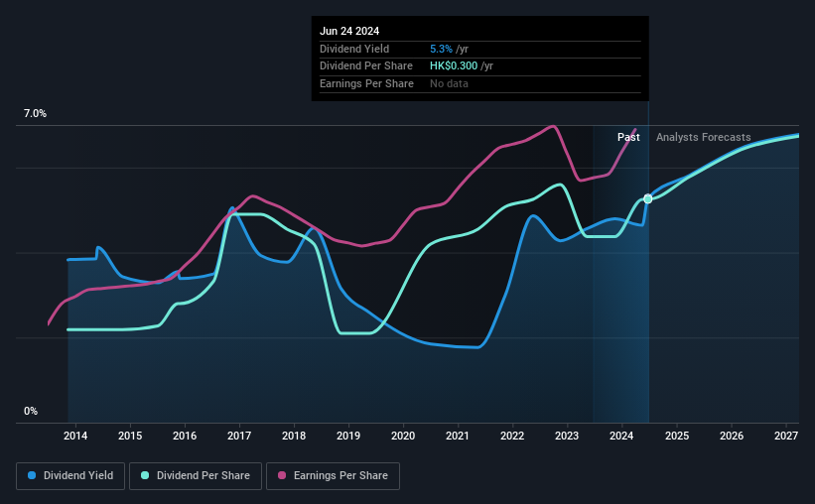Click the tooltip 'Dividend Per Share' row label

(366, 66)
